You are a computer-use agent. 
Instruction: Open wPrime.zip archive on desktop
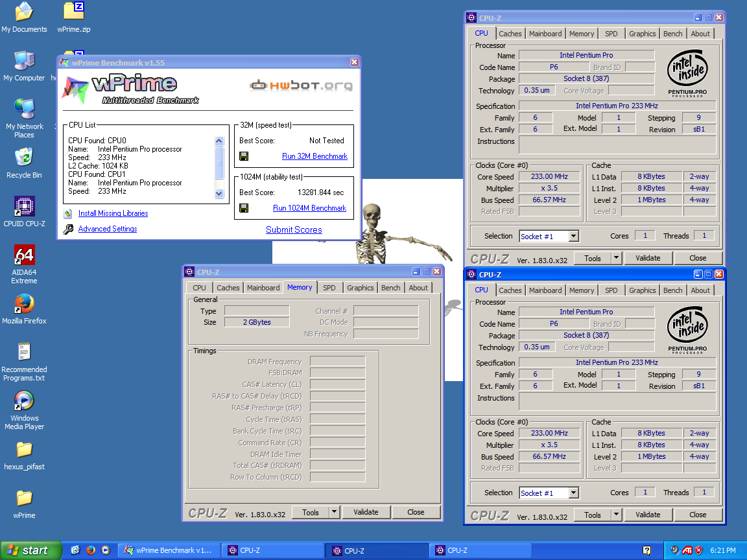[x=74, y=17]
